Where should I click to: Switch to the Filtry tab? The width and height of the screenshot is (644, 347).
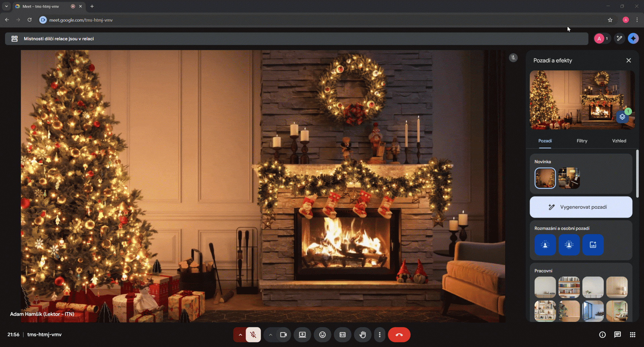point(582,141)
